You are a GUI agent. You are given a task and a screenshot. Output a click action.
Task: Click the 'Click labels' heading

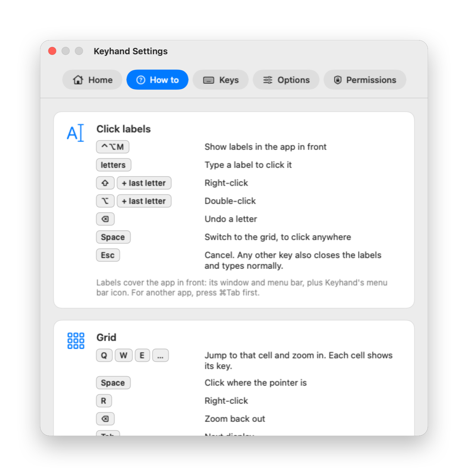coord(123,129)
